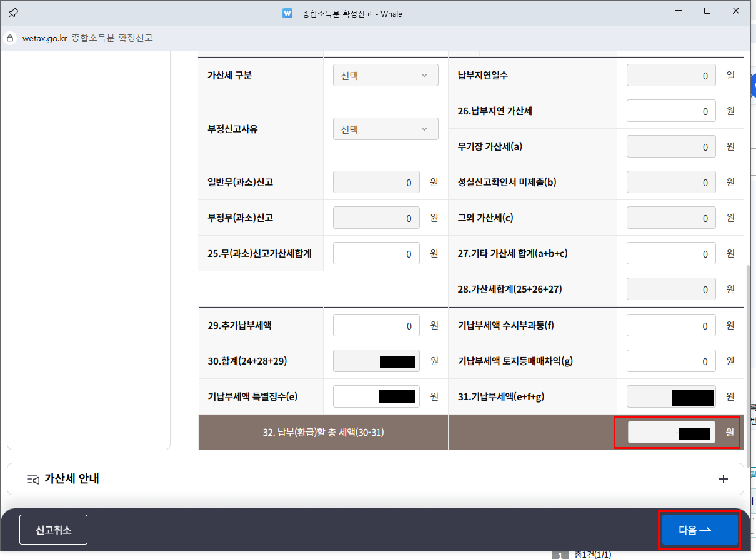This screenshot has width=756, height=559.
Task: Click the 32. 납부(환급)할 총 세액 field
Action: [672, 432]
